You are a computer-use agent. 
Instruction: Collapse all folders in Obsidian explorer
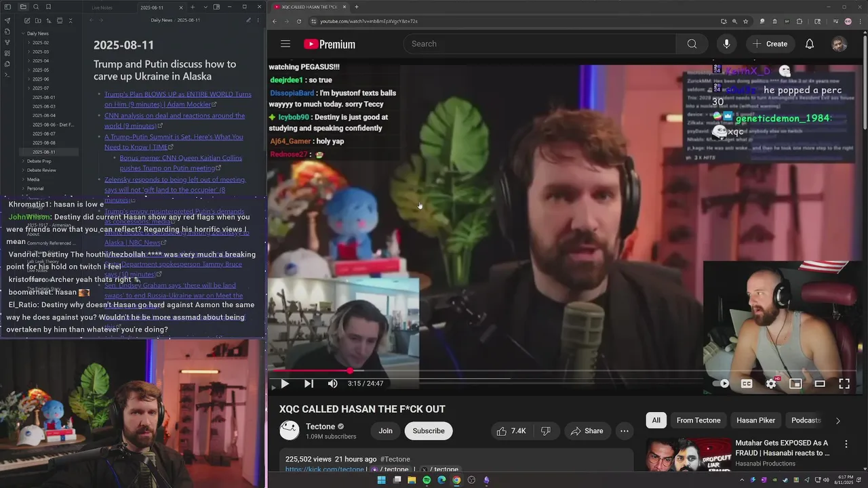(x=71, y=21)
